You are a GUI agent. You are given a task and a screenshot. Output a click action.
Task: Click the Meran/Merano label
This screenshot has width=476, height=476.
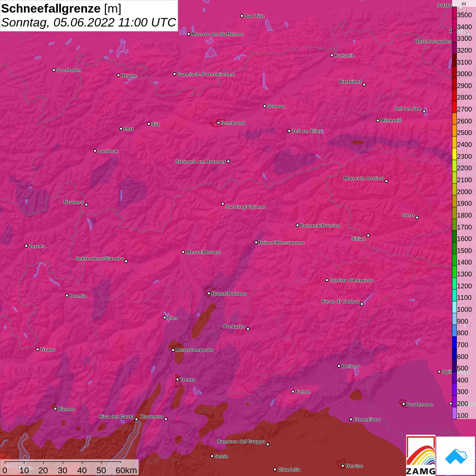coord(203,252)
